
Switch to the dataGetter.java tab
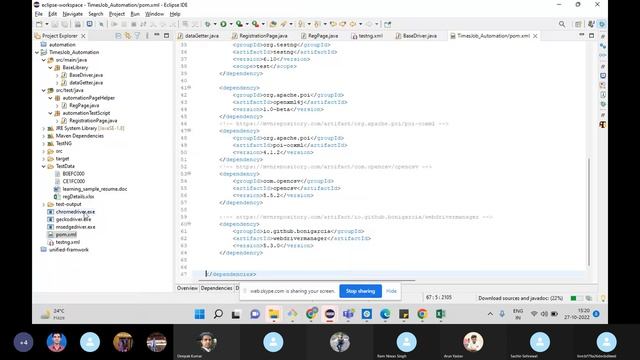coord(198,36)
